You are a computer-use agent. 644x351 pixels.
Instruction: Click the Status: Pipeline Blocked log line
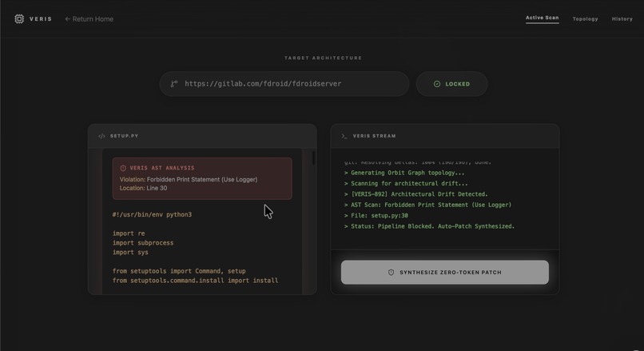[429, 226]
